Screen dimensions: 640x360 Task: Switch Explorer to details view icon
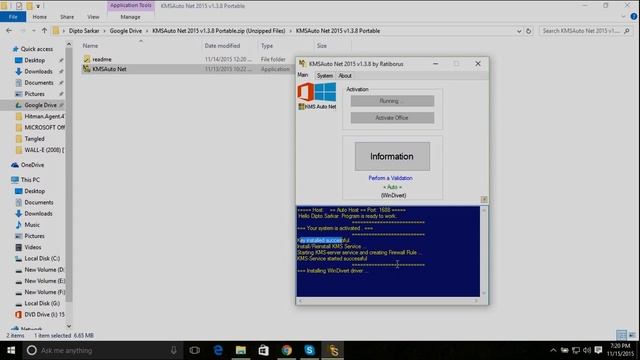tap(621, 335)
